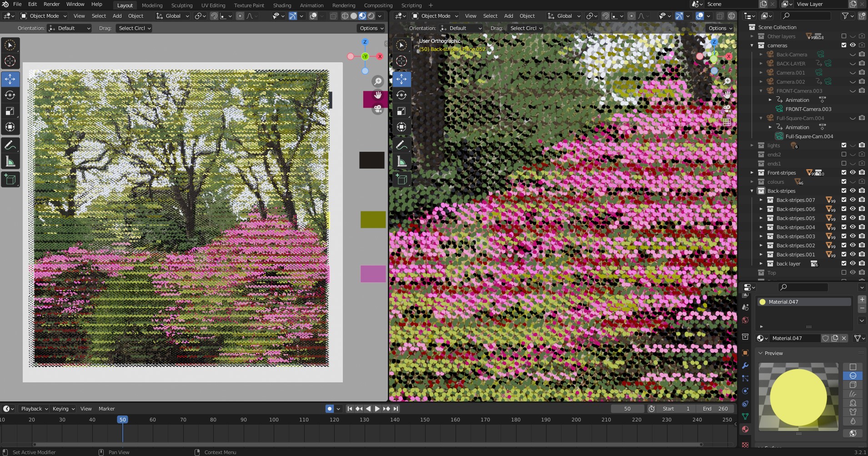Open the Physics properties tab
Viewport: 868px width, 456px height.
coord(745,391)
